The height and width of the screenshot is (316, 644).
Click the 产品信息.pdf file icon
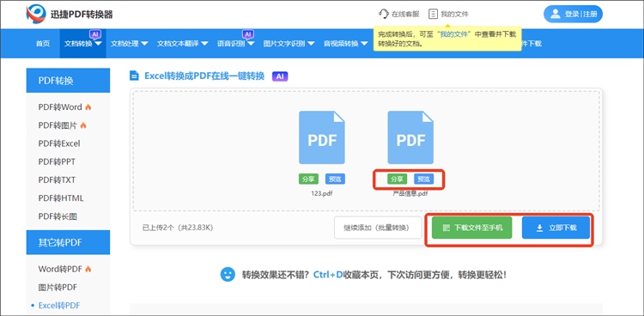click(410, 137)
